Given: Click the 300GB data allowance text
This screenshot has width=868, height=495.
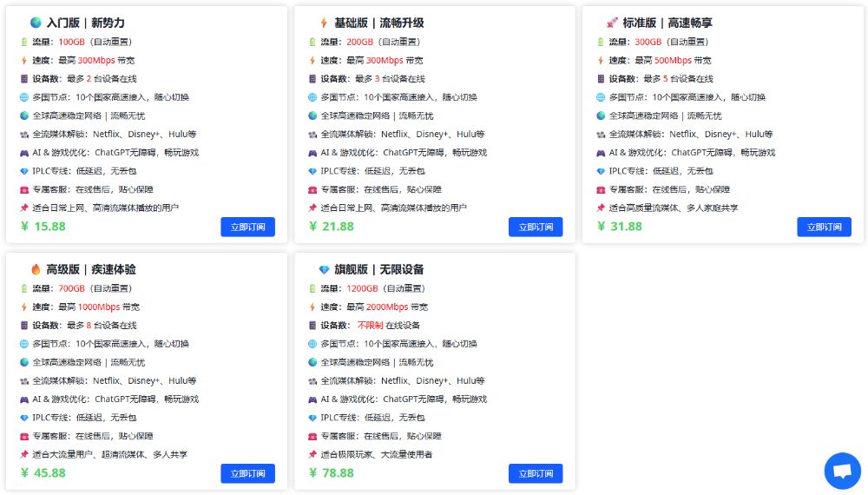Looking at the screenshot, I should 648,42.
